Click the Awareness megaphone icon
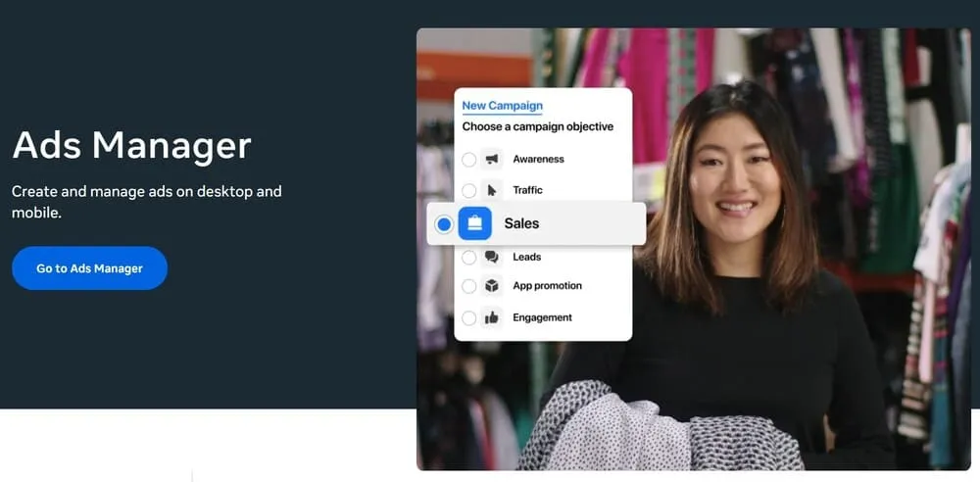The width and height of the screenshot is (980, 482). coord(492,159)
